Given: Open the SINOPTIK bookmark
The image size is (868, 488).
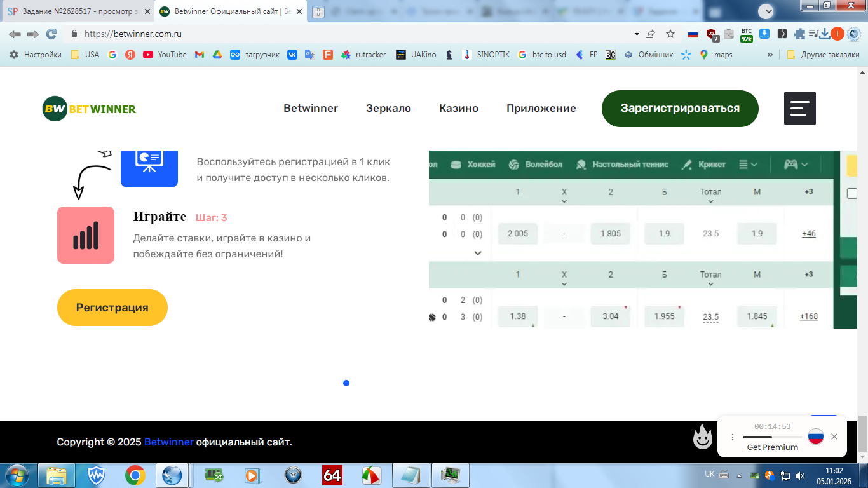Looking at the screenshot, I should [x=486, y=55].
